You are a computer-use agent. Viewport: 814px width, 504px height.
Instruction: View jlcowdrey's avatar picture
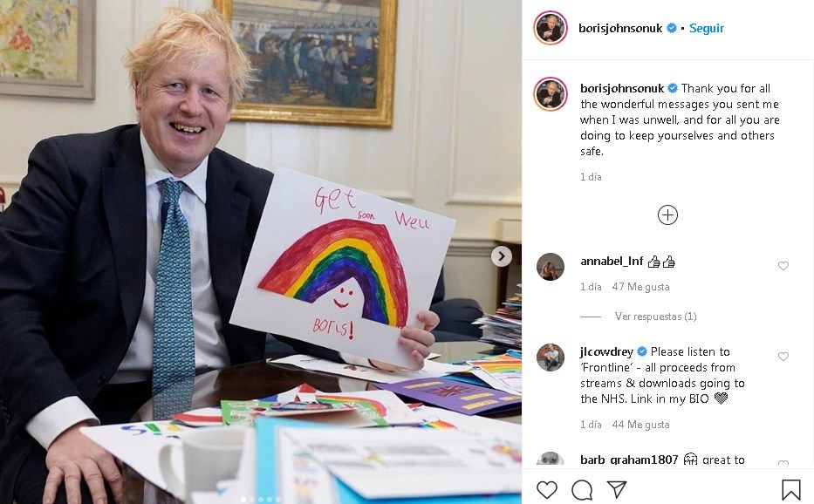(551, 358)
